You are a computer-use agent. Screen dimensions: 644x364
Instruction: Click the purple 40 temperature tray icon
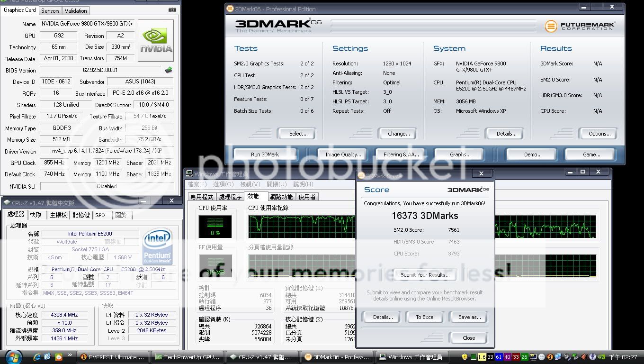508,356
